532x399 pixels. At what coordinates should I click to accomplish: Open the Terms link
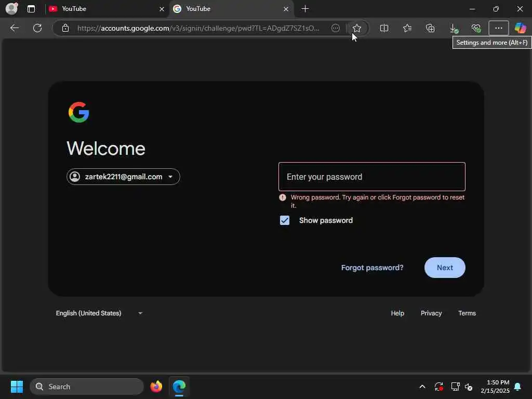coord(467,313)
